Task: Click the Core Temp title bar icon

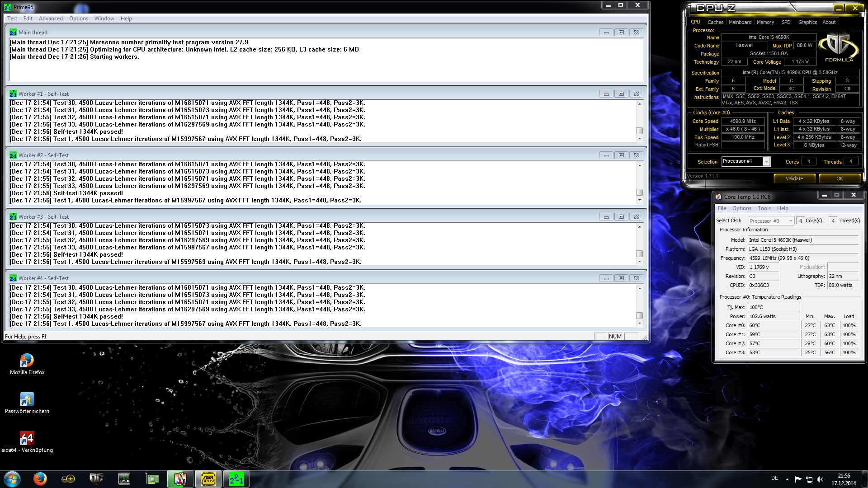Action: pos(718,197)
